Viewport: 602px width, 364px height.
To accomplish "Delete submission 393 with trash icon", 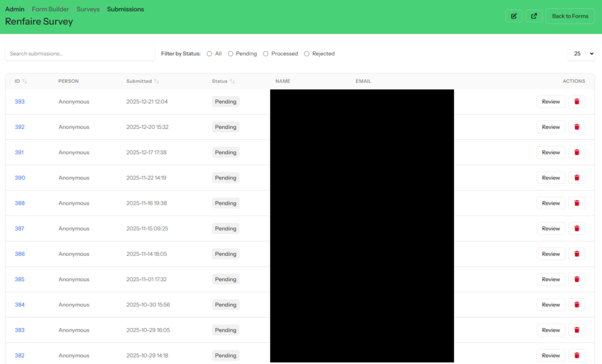I will [x=577, y=102].
